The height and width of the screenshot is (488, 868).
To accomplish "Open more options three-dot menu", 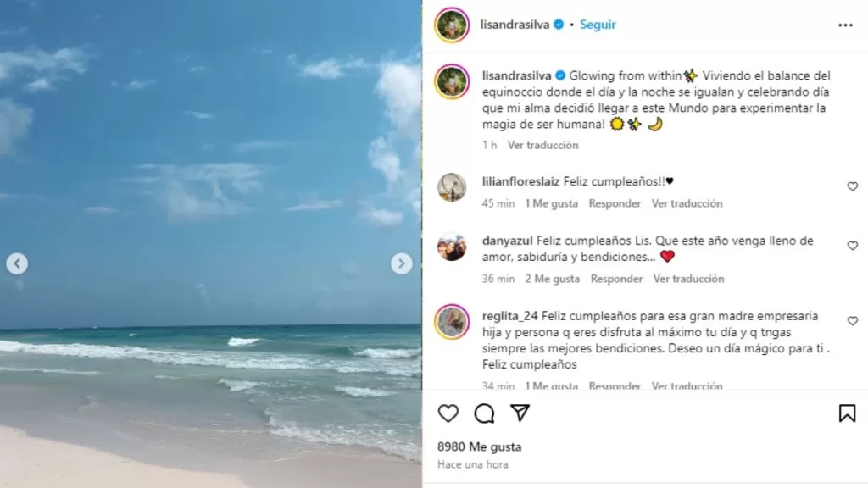I will (x=845, y=25).
